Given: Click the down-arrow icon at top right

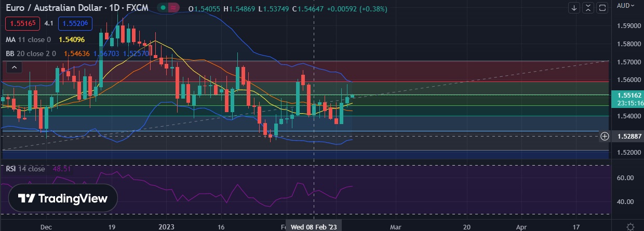Looking at the screenshot, I should coord(574,7).
